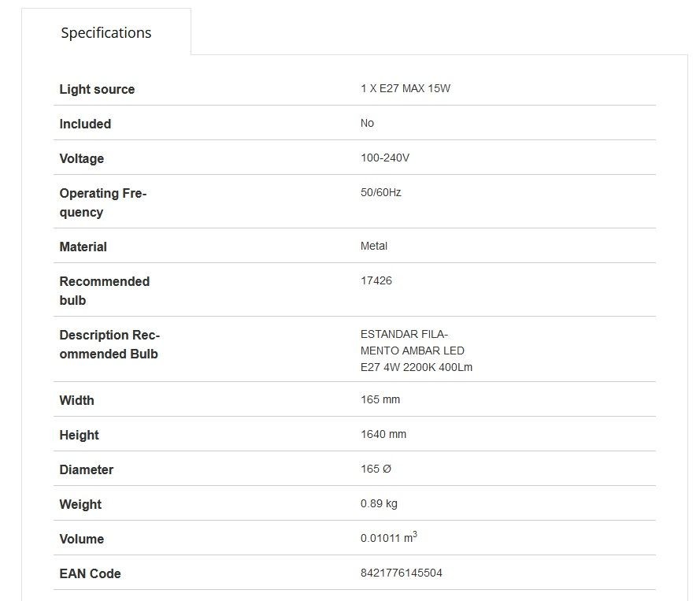Select the Height value 1640 mm

(383, 434)
